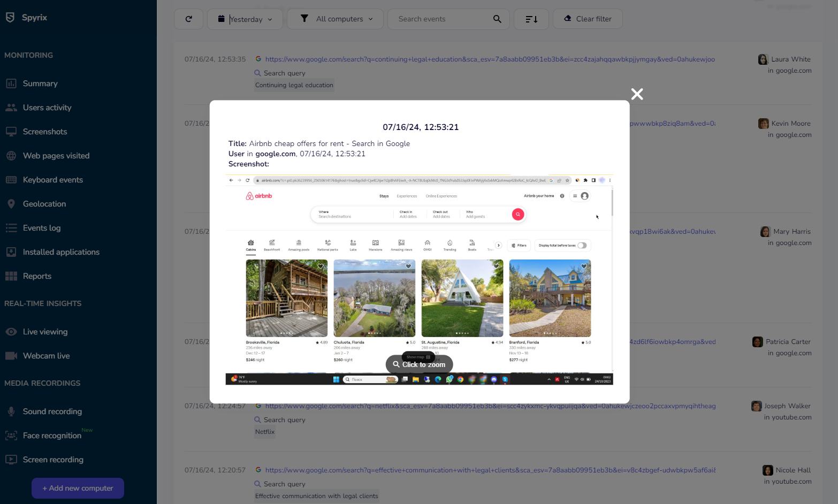The width and height of the screenshot is (838, 504).
Task: Click the Reports grid icon
Action: [11, 276]
